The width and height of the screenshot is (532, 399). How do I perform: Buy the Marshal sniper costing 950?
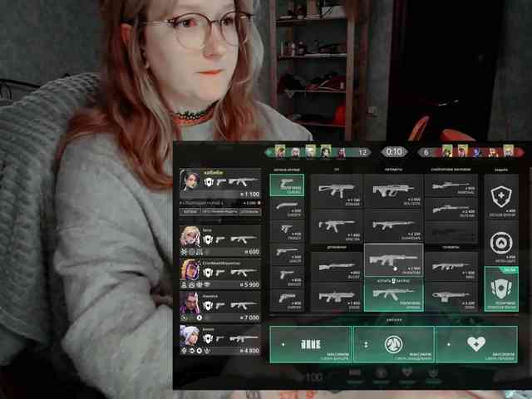tap(451, 185)
